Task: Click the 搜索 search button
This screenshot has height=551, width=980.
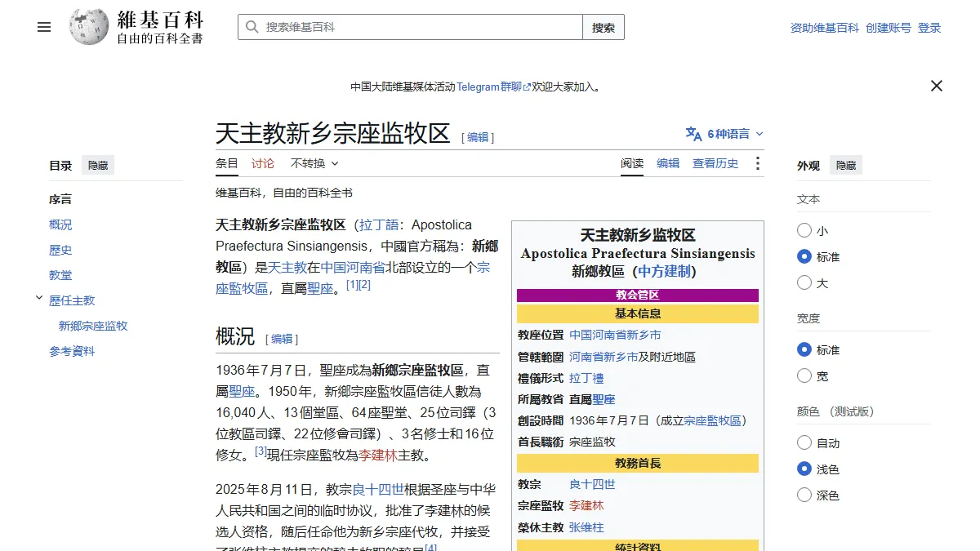Action: pos(604,27)
